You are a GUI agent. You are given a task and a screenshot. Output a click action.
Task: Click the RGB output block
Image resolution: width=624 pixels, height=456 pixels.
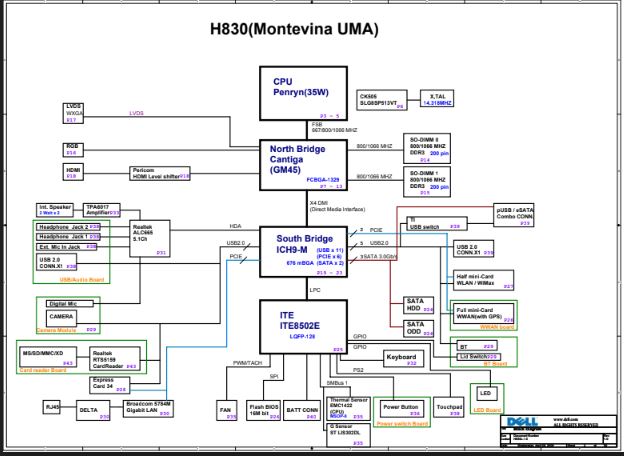click(x=73, y=150)
